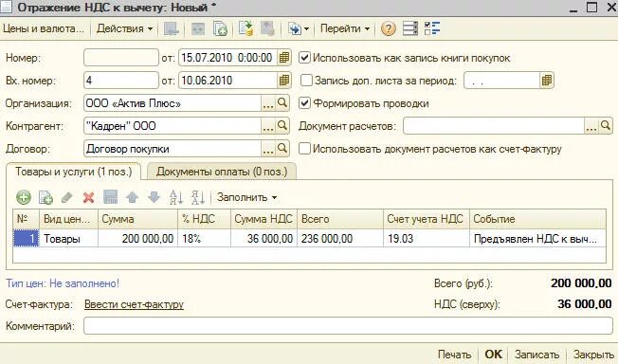Toggle Использовать как запись книги покупок checkbox

(x=304, y=58)
